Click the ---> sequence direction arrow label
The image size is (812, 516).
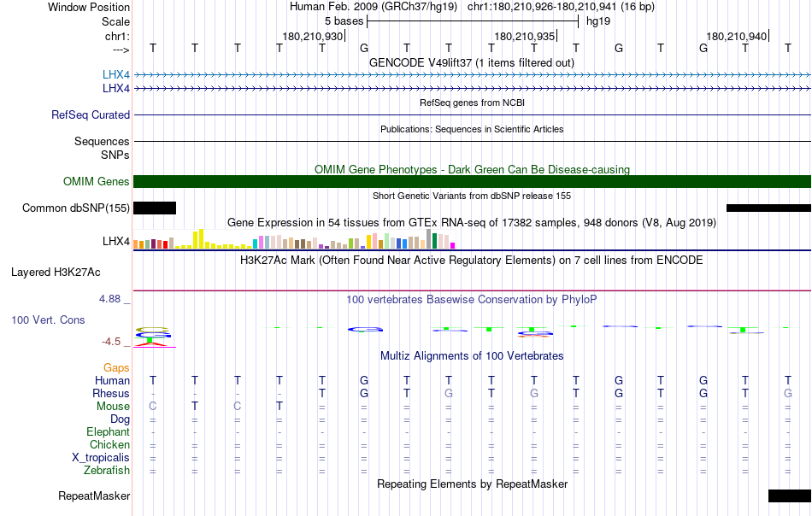(x=121, y=50)
